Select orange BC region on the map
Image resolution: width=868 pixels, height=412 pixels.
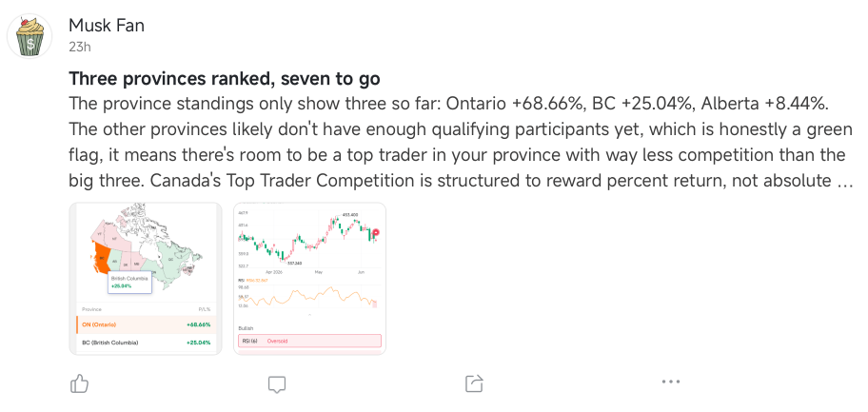(x=101, y=256)
